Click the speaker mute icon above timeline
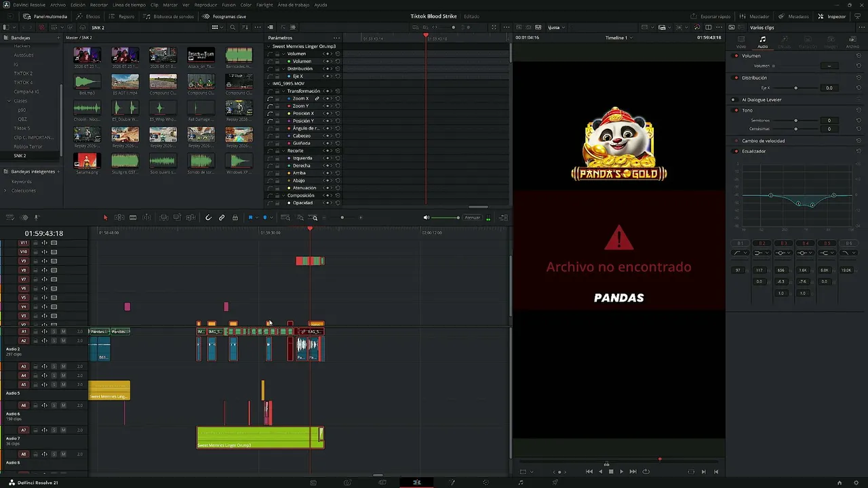868x488 pixels. click(427, 218)
